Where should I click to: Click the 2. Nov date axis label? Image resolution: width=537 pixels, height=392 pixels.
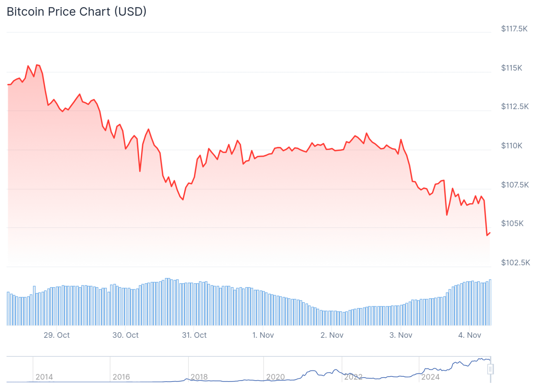[332, 335]
